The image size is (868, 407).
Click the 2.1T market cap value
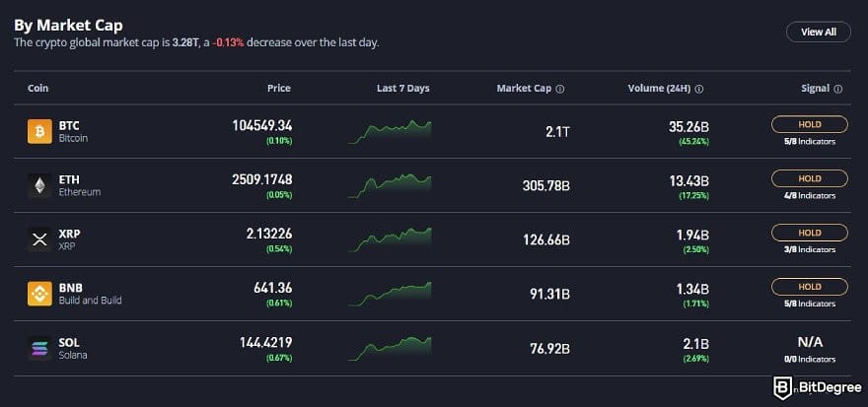point(556,132)
